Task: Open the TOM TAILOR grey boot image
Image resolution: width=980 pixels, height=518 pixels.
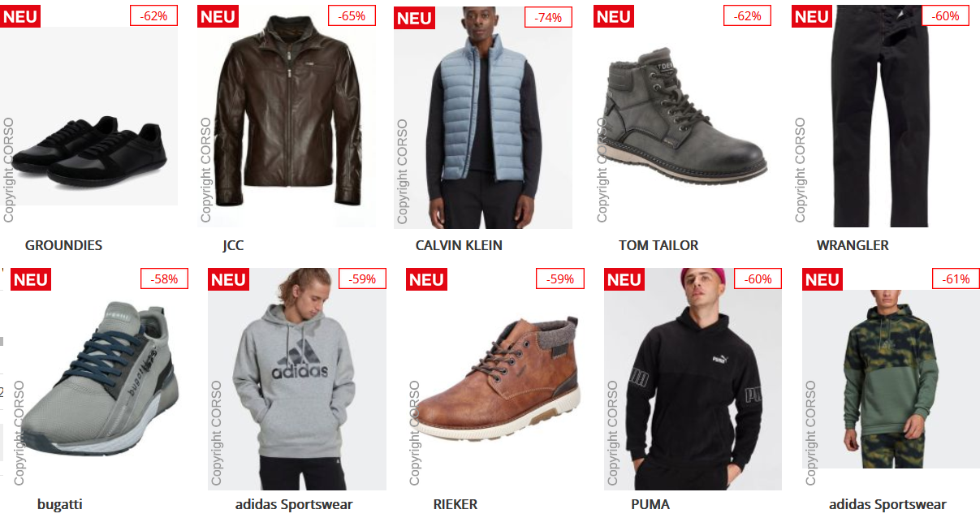Action: click(683, 116)
